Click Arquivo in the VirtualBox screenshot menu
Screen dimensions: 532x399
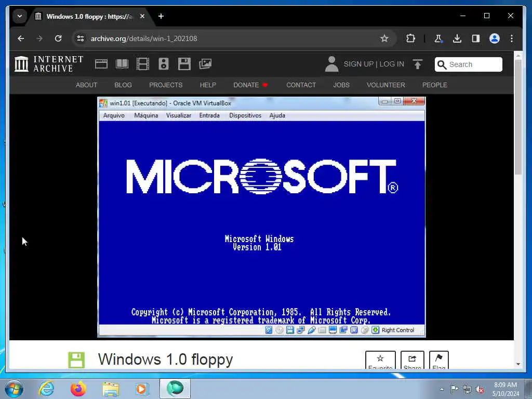coord(114,115)
